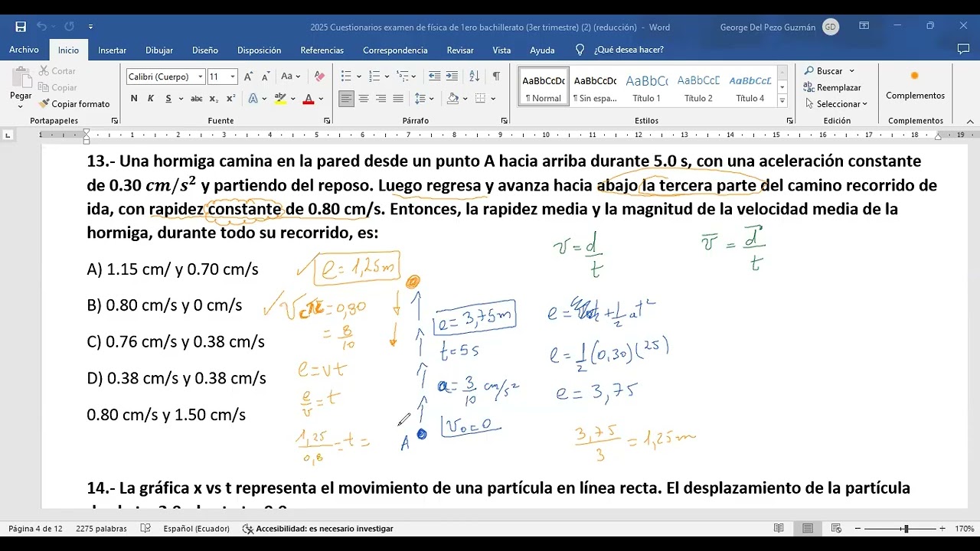
Task: Apply yellow text highlight color
Action: click(280, 99)
